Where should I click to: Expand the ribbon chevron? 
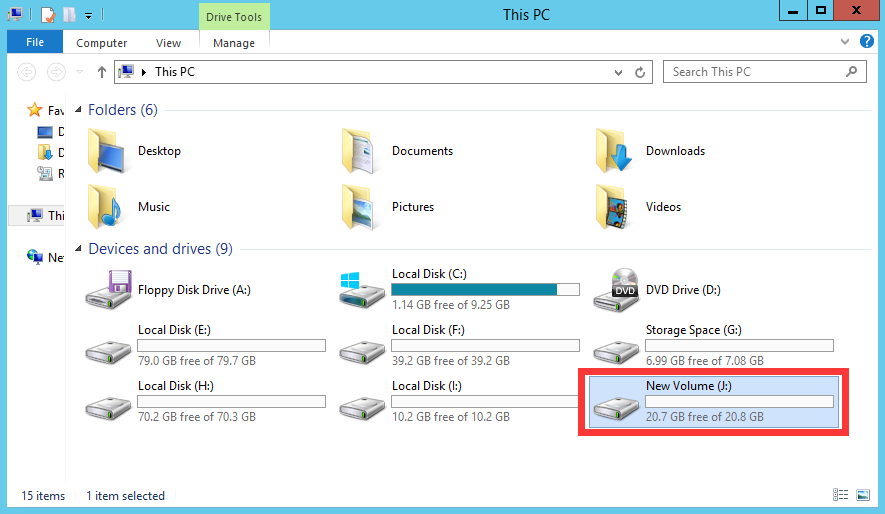click(x=845, y=41)
